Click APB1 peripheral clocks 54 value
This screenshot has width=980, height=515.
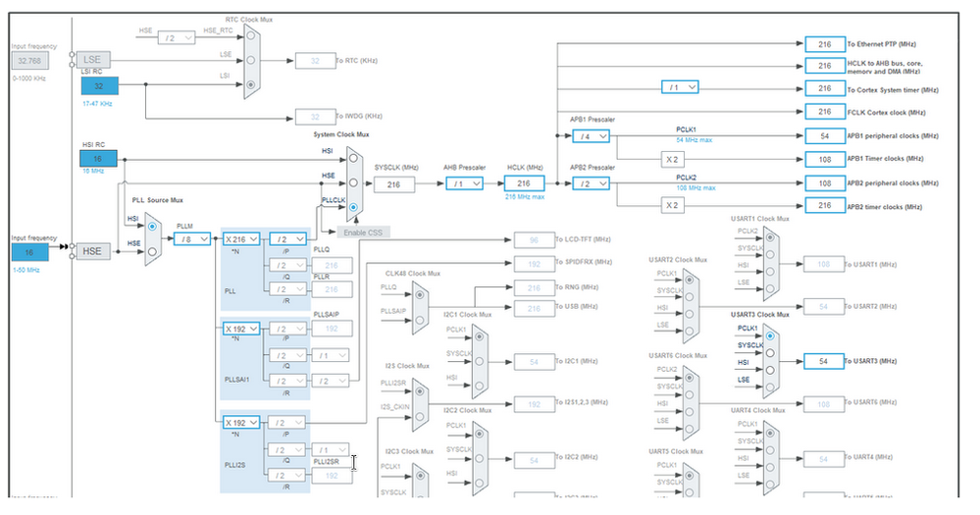coord(825,135)
